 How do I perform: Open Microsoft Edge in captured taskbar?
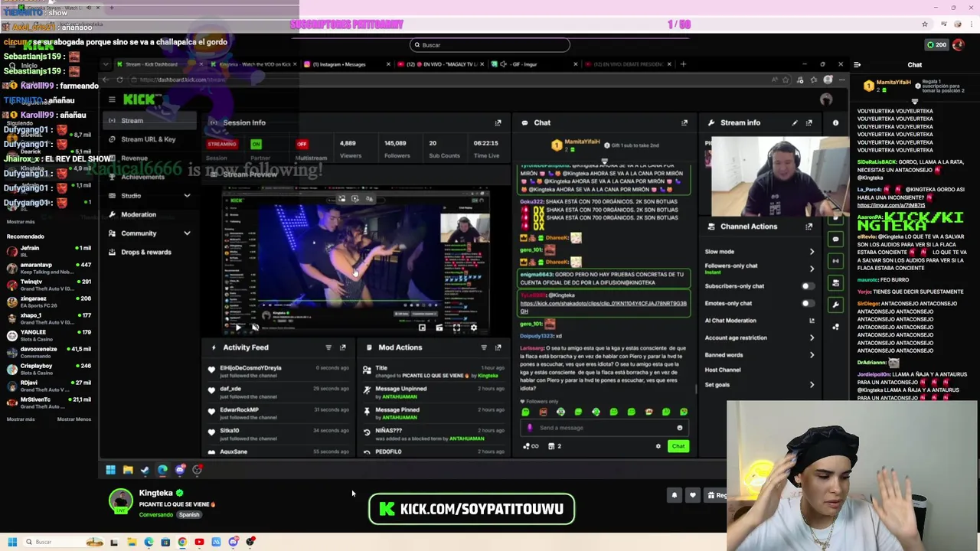click(x=162, y=470)
